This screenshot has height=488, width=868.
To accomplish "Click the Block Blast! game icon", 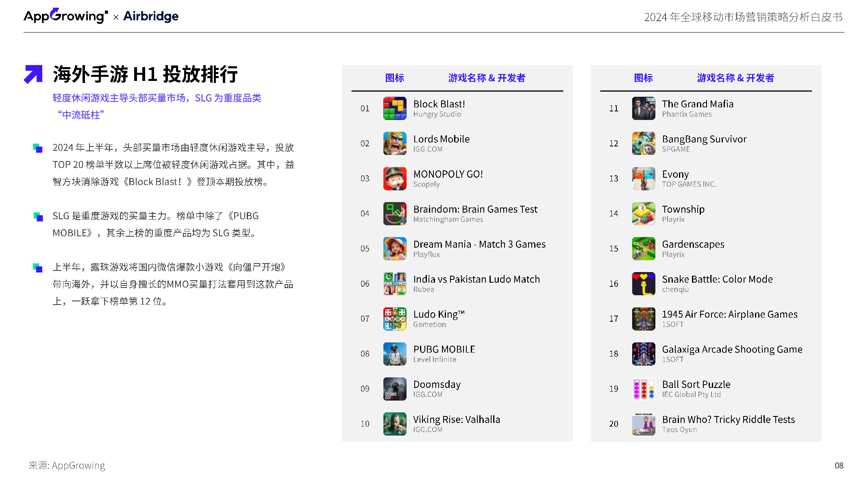I will [394, 108].
